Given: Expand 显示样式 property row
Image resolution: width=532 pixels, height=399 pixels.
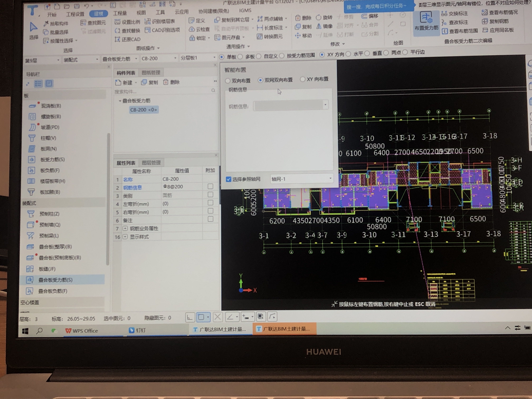Looking at the screenshot, I should point(125,237).
